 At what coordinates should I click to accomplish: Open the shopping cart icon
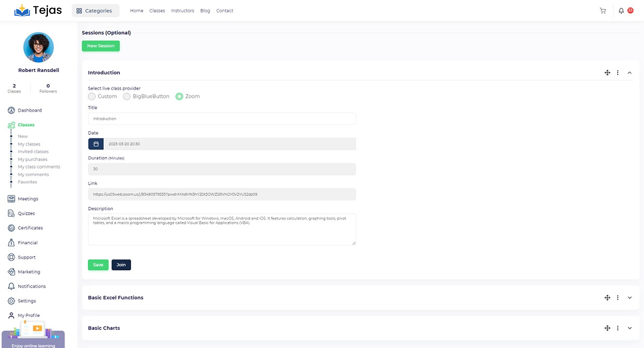pos(603,11)
